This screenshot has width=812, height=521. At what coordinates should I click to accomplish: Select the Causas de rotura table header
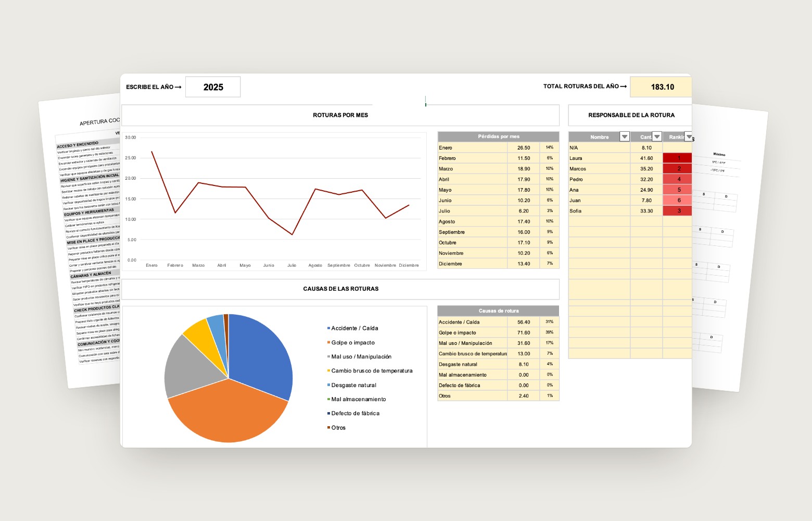[499, 311]
